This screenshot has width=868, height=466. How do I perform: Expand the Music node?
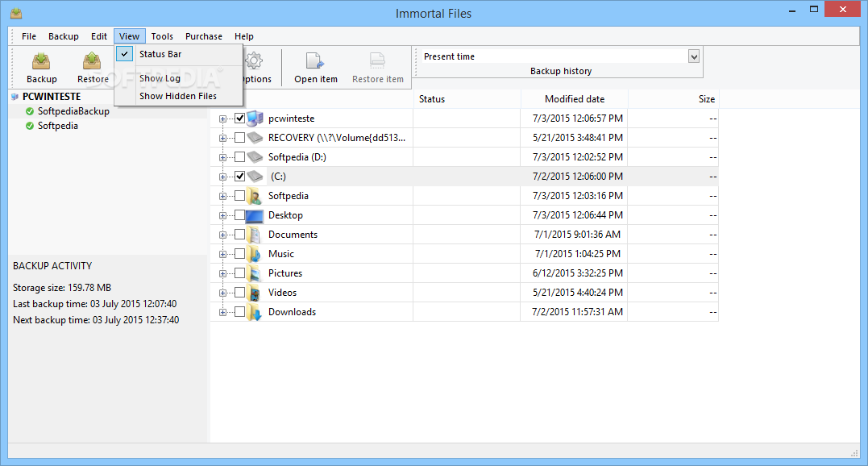point(222,255)
